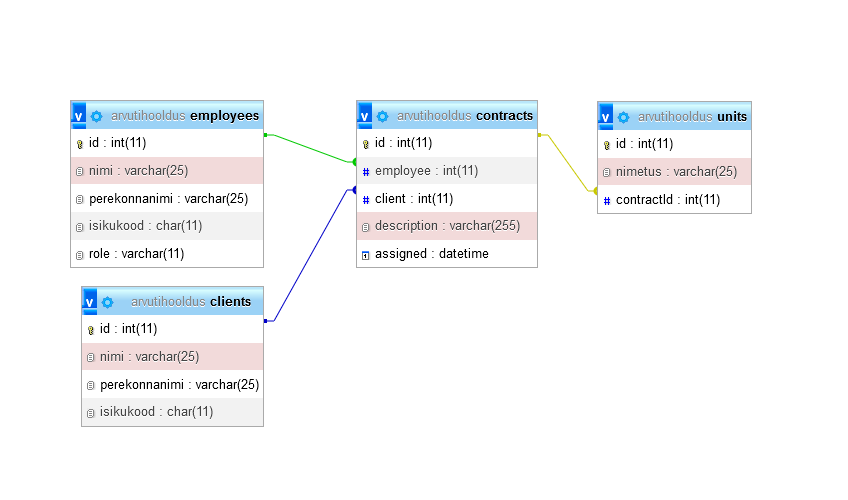Toggle the clients table column visibility
The height and width of the screenshot is (500, 848).
click(x=90, y=301)
